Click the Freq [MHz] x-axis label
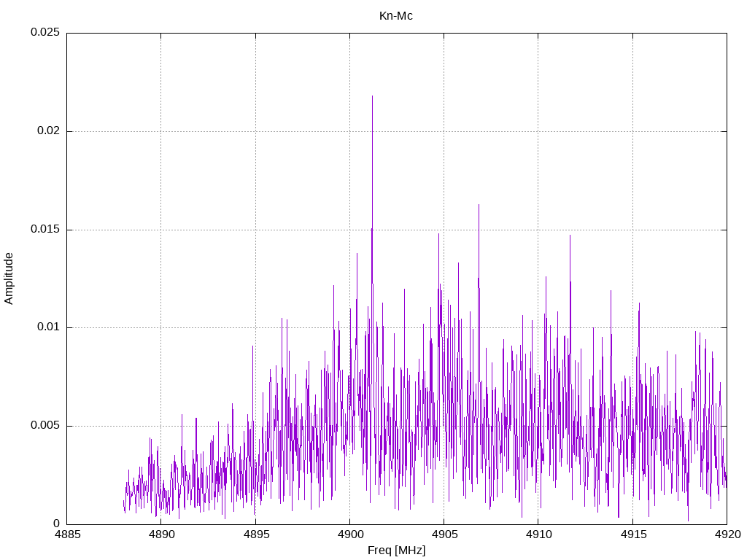Viewport: 747px width, 560px height. [396, 551]
